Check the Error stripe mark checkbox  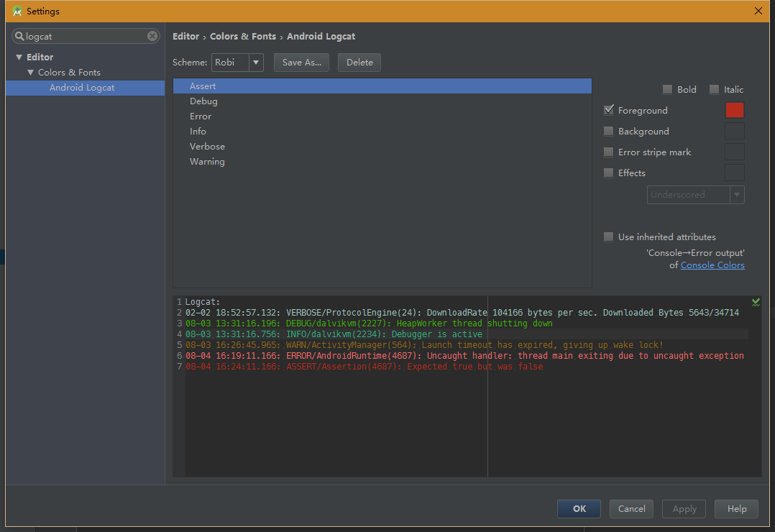[x=609, y=152]
